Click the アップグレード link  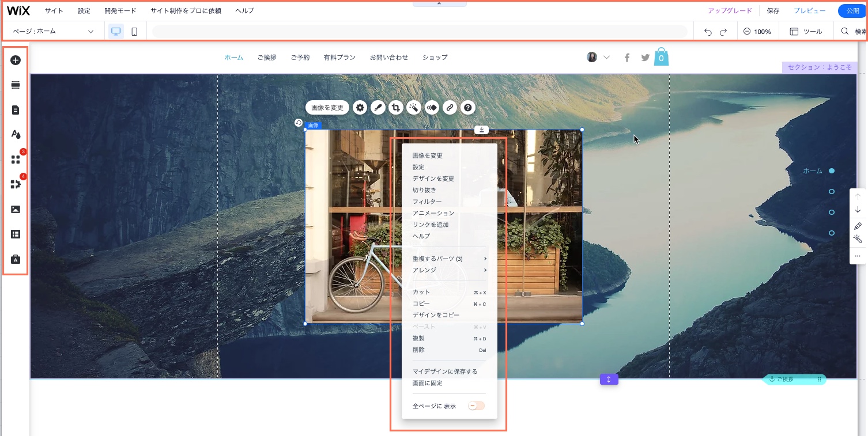[x=730, y=11]
